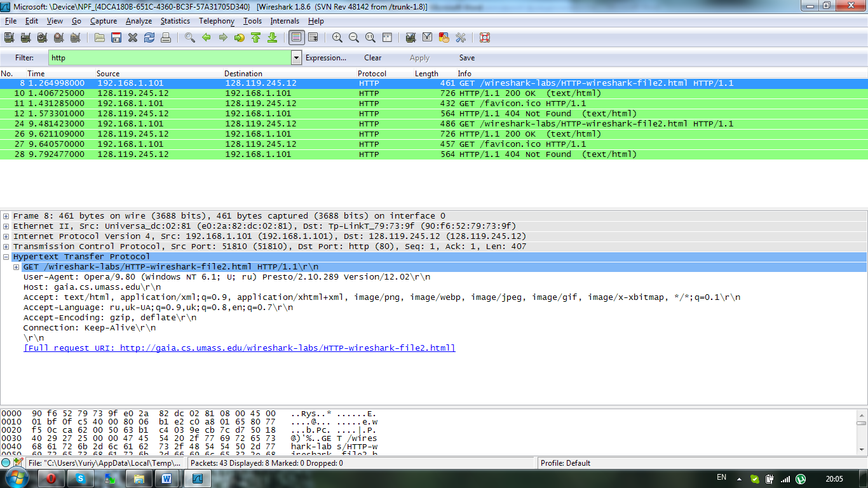Screen dimensions: 868x488
Task: Select packet 24 GET HTTP-wireshark-file2.html
Action: coord(434,124)
